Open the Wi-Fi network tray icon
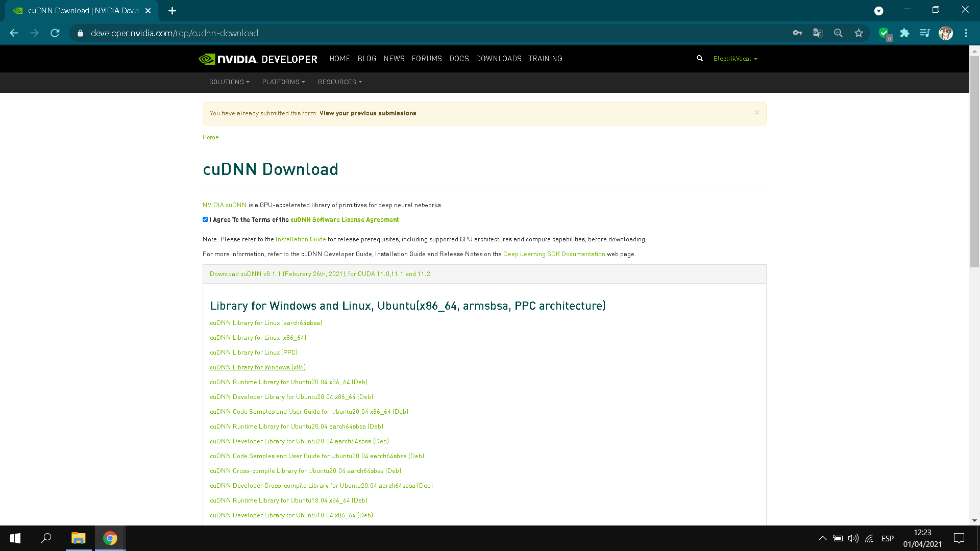Screen dimensions: 980x551 [x=869, y=538]
